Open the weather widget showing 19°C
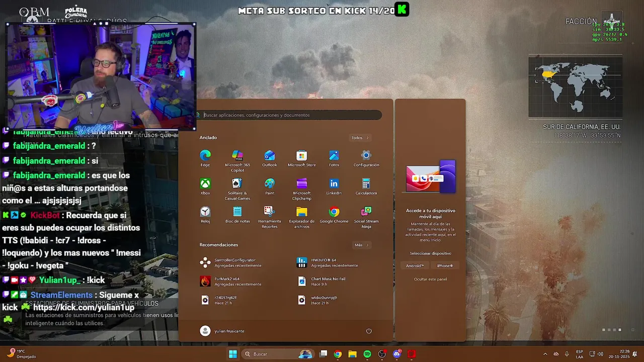The image size is (644, 362). coord(22,354)
